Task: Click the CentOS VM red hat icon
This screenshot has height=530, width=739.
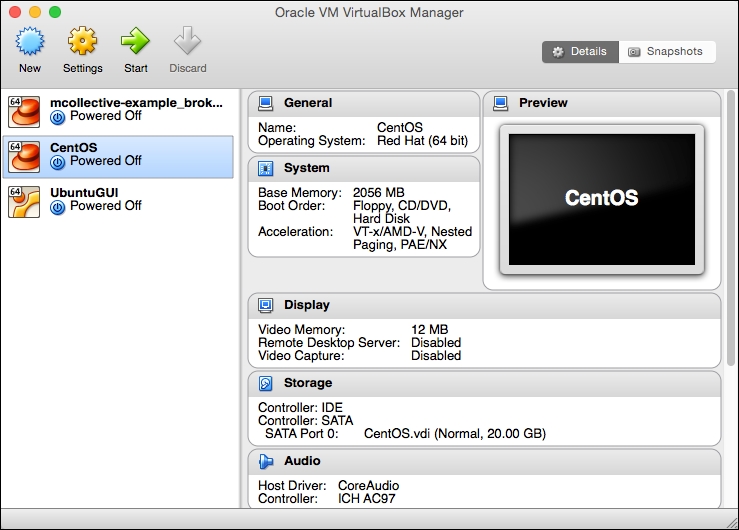Action: [x=24, y=157]
